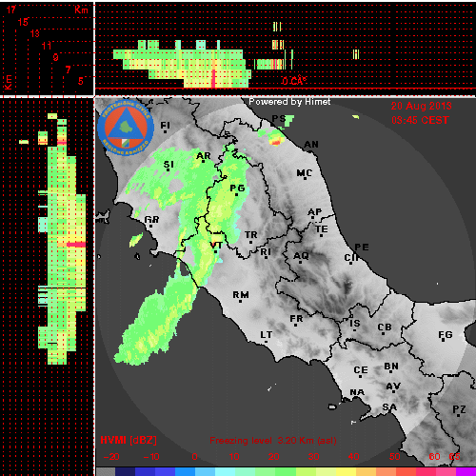The height and width of the screenshot is (476, 476).
Task: Click the 15 km altitude label
Action: pos(23,22)
